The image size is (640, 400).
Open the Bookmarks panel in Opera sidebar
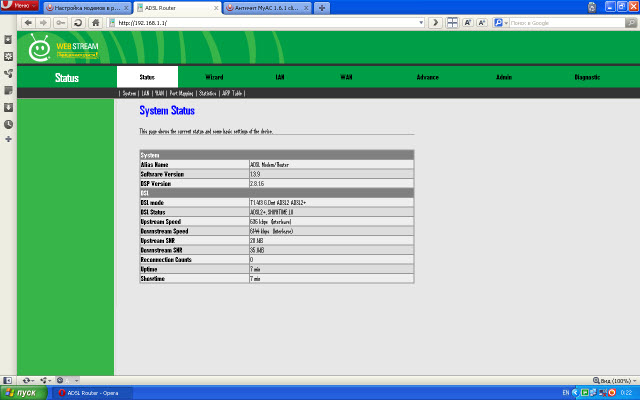(x=8, y=40)
